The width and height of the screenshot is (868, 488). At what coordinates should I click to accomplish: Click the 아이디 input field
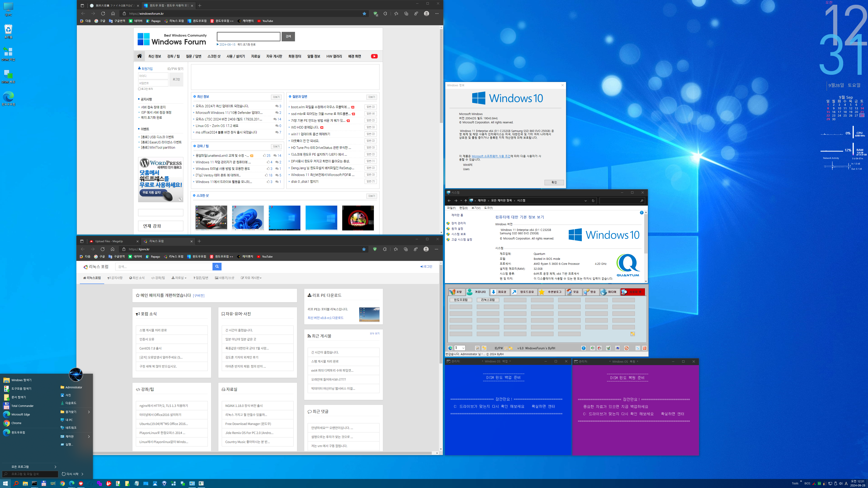[153, 76]
